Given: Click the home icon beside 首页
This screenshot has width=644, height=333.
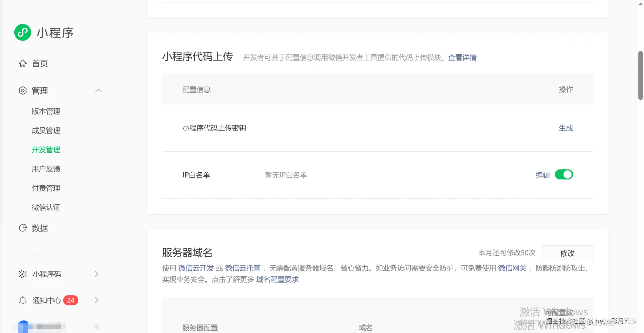Looking at the screenshot, I should click(x=23, y=63).
